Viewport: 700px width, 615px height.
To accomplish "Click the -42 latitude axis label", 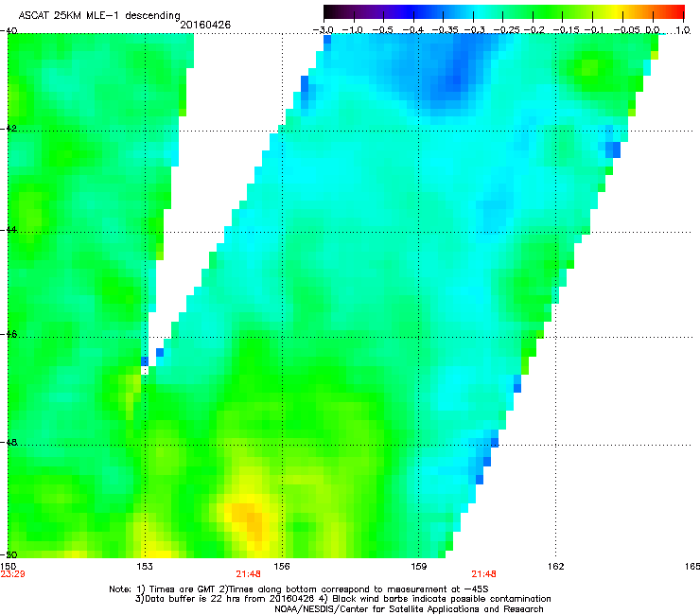I will click(9, 128).
